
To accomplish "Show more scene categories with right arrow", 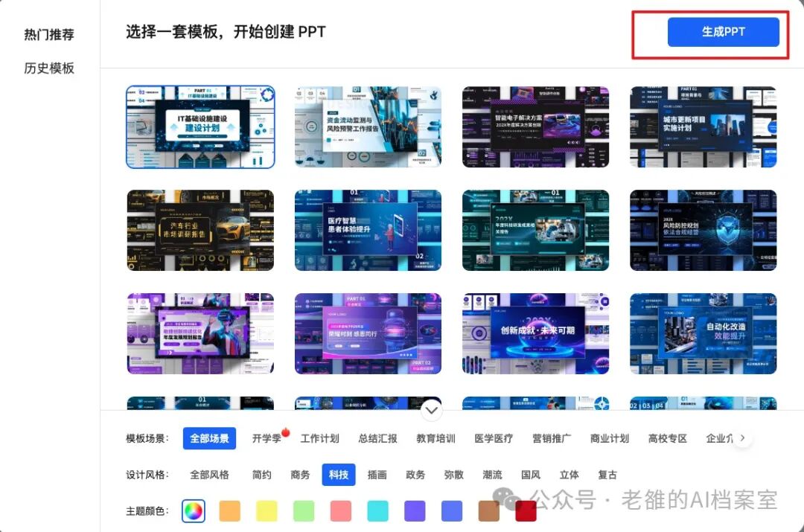I will (x=742, y=438).
